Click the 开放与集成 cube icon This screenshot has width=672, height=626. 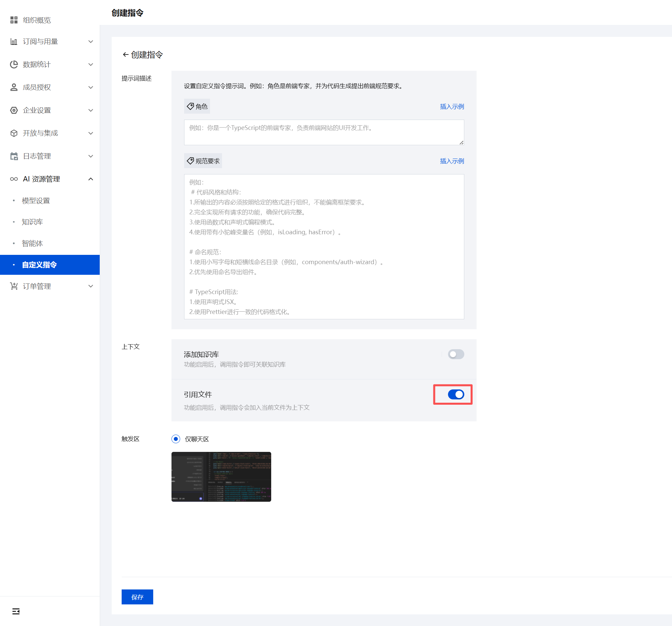pyautogui.click(x=14, y=133)
